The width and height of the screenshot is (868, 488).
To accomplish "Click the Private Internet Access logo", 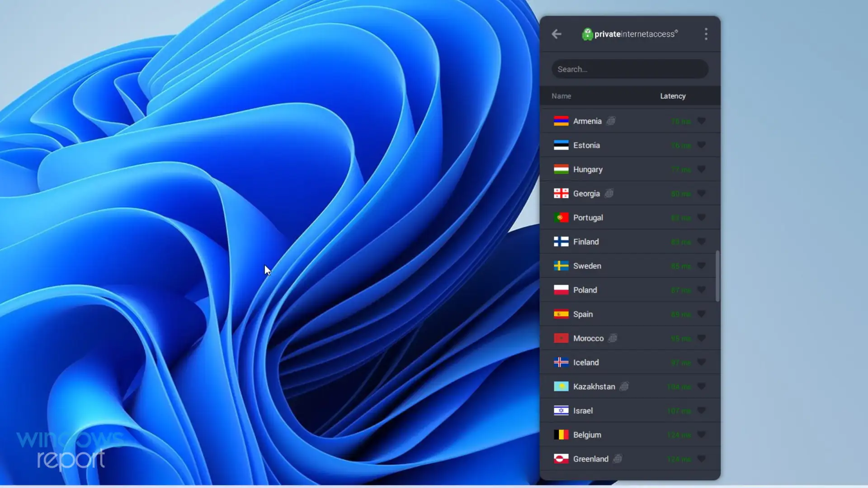I will (630, 34).
